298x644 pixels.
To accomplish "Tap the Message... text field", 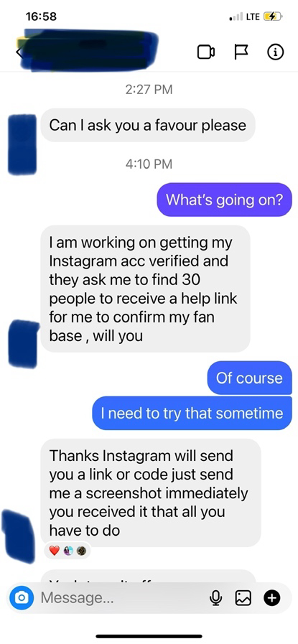I will pyautogui.click(x=119, y=598).
